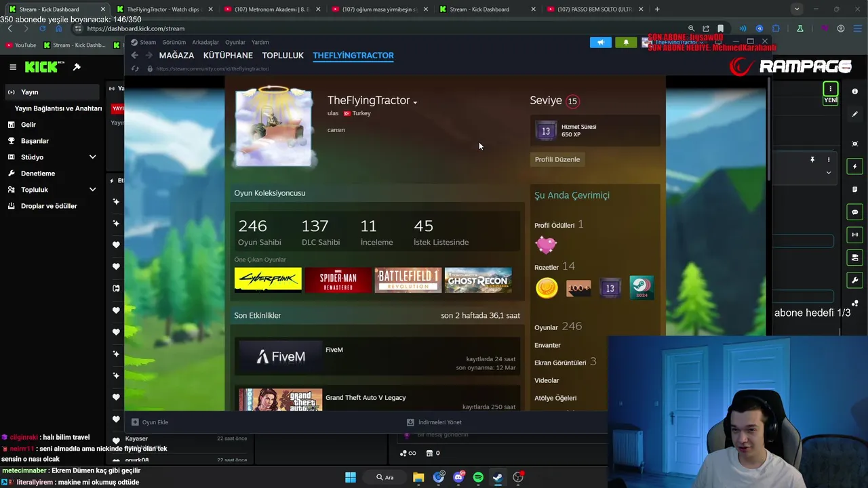Viewport: 868px width, 488px height.
Task: Expand the Stüdyo sidebar section
Action: (x=93, y=157)
